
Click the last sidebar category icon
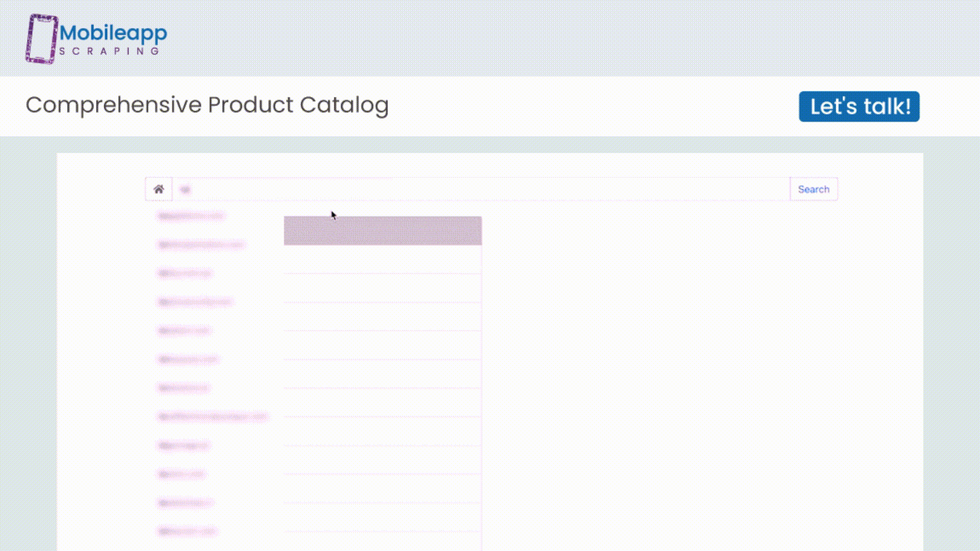[x=163, y=531]
